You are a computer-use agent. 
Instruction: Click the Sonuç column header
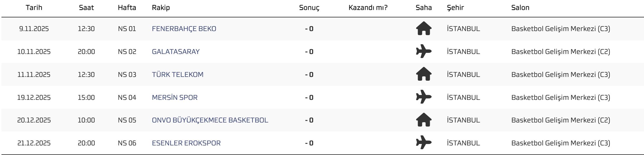point(309,8)
